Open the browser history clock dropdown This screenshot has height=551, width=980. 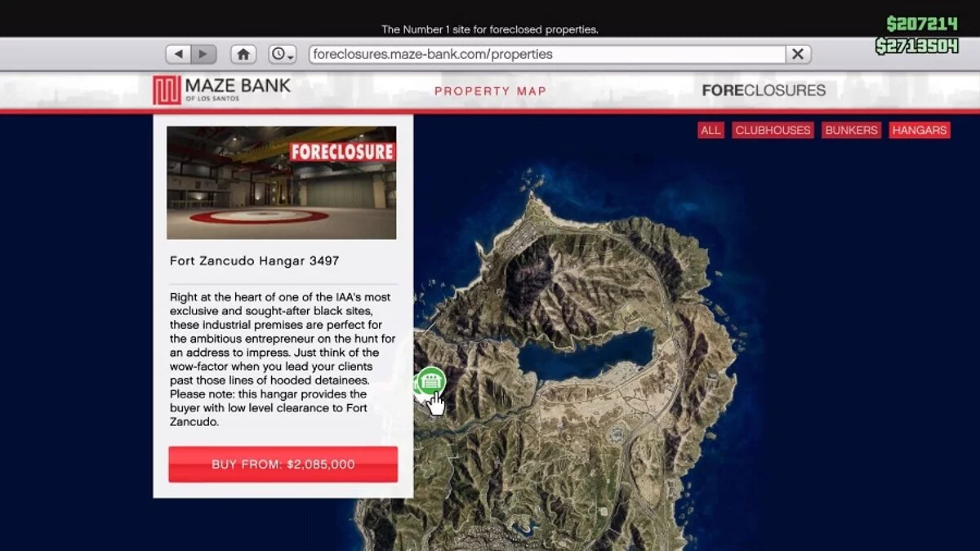tap(283, 54)
